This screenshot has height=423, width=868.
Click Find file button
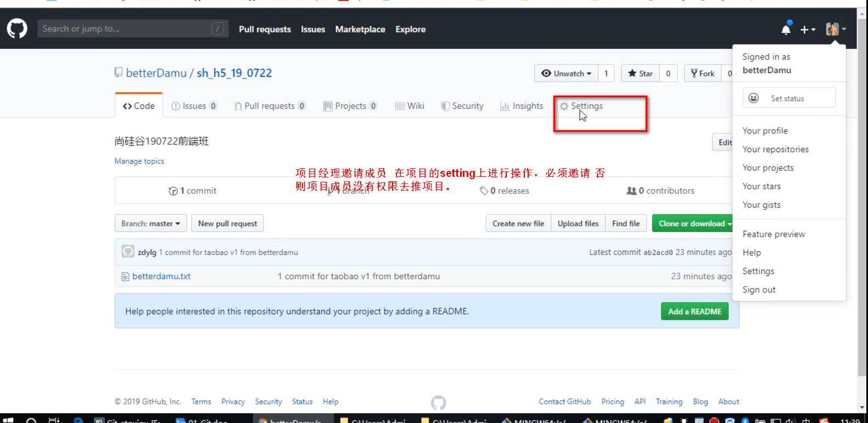point(626,224)
